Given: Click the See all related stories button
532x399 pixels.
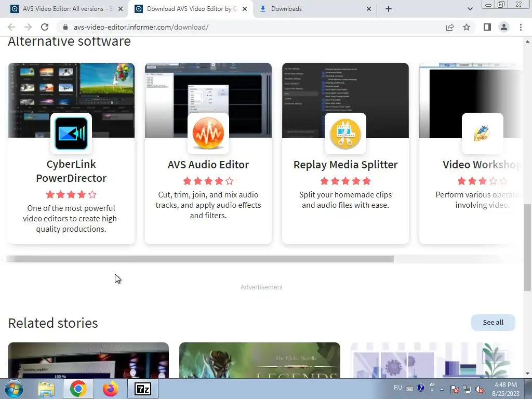Looking at the screenshot, I should pyautogui.click(x=493, y=322).
